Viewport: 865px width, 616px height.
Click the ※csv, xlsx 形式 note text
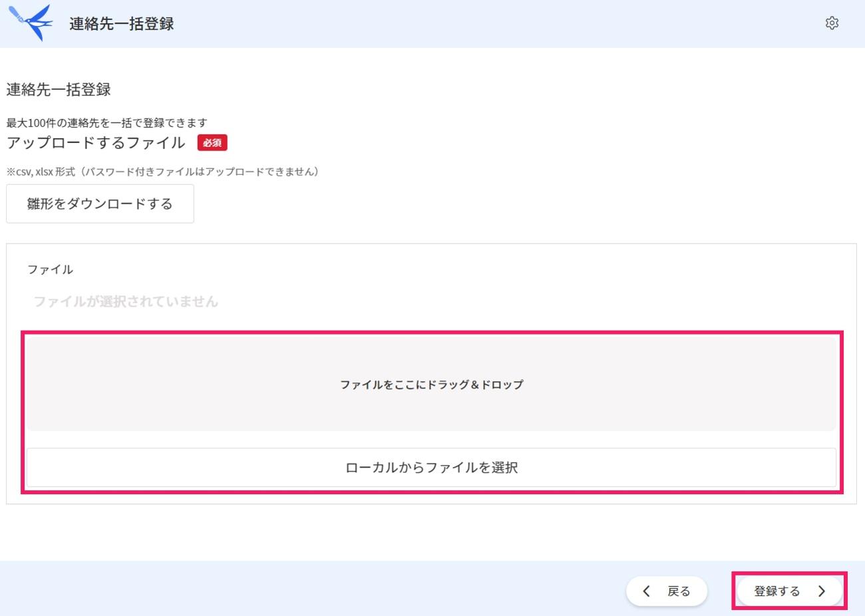click(x=164, y=172)
